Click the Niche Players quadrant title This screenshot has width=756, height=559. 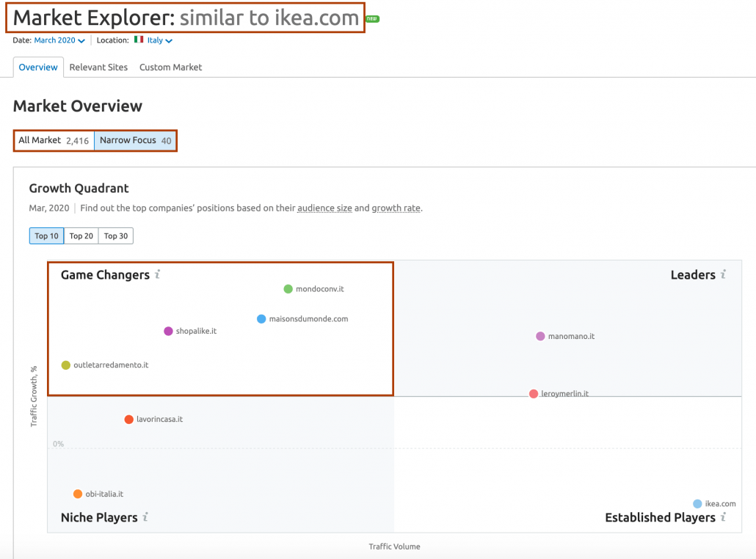(99, 518)
